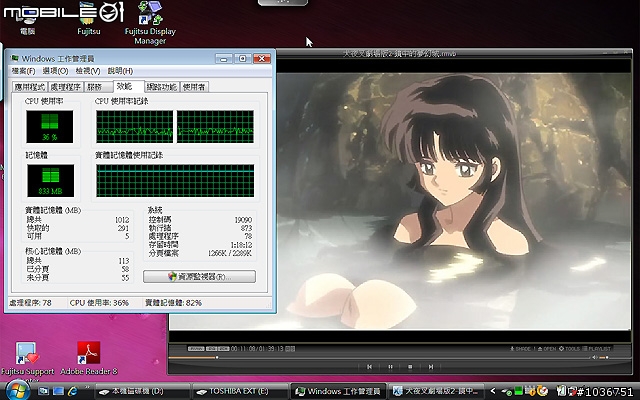Viewport: 640px width, 400px height.
Task: Open TOOLS in media player
Action: 569,349
